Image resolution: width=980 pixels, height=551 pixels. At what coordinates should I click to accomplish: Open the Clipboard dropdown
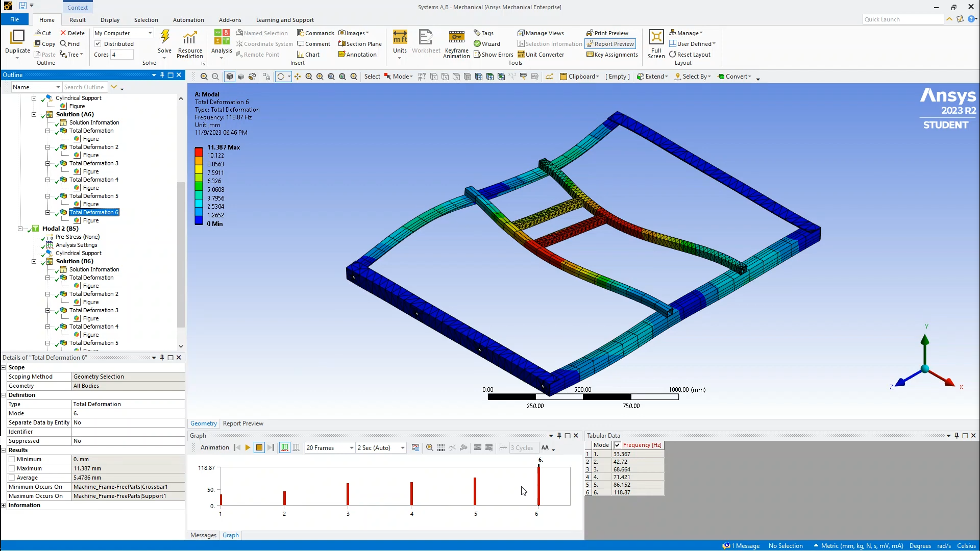pos(580,77)
